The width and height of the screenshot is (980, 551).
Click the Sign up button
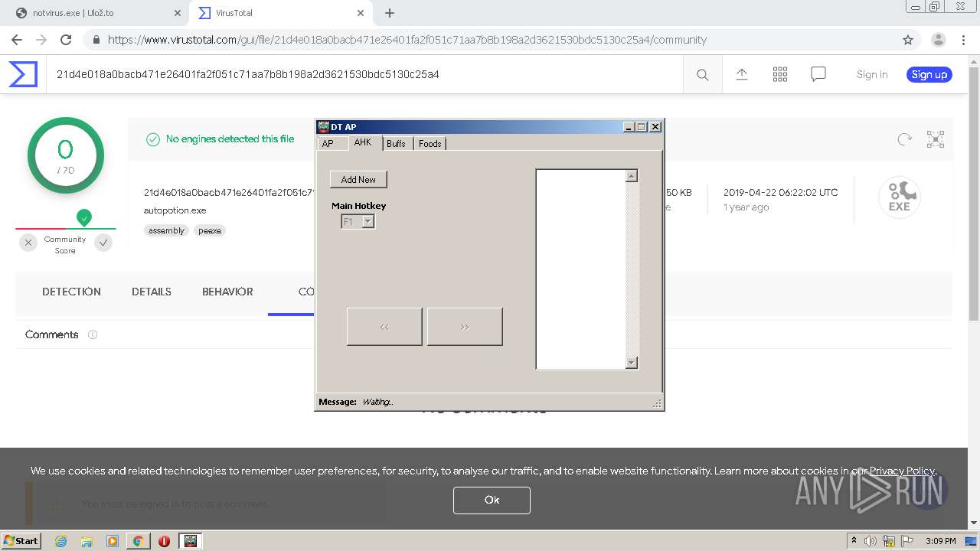929,74
